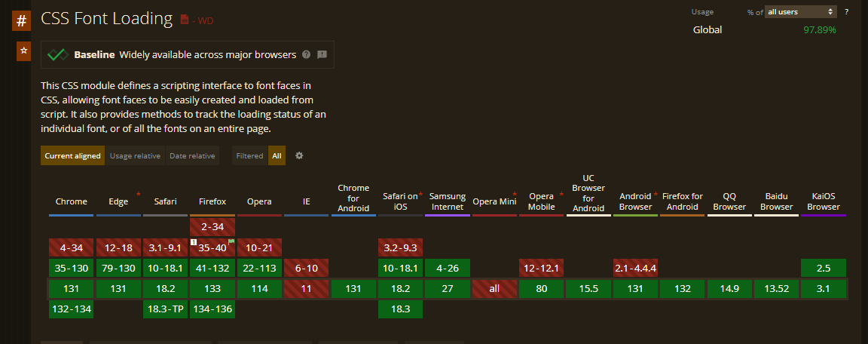Click the global usage 97.89% value
The height and width of the screenshot is (344, 868).
click(x=819, y=30)
